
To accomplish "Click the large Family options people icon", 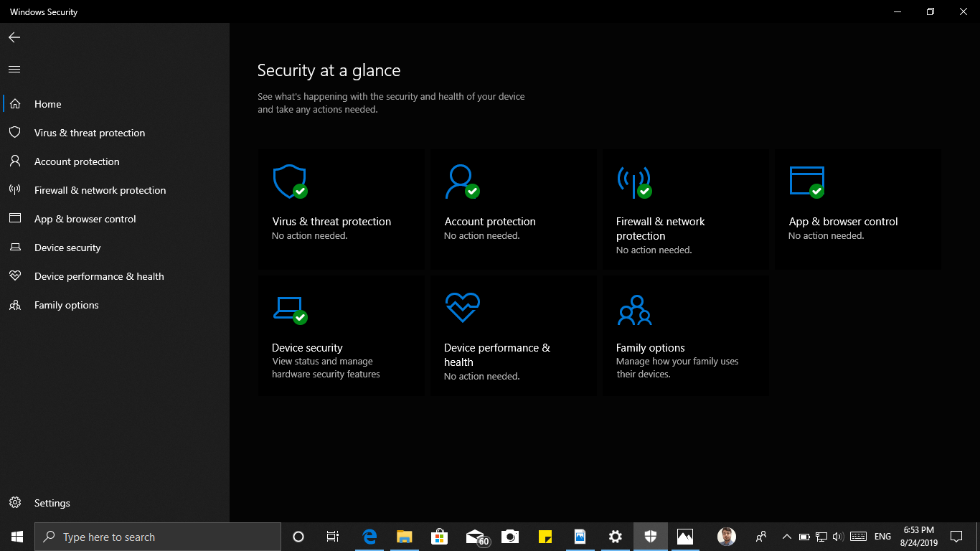I will coord(634,310).
